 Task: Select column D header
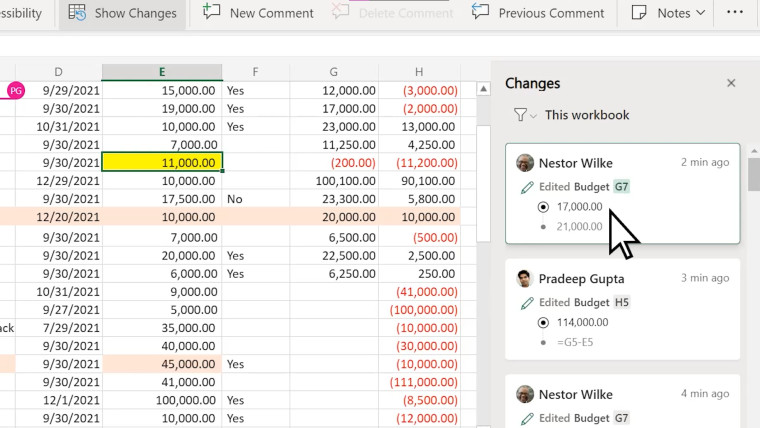(x=58, y=72)
